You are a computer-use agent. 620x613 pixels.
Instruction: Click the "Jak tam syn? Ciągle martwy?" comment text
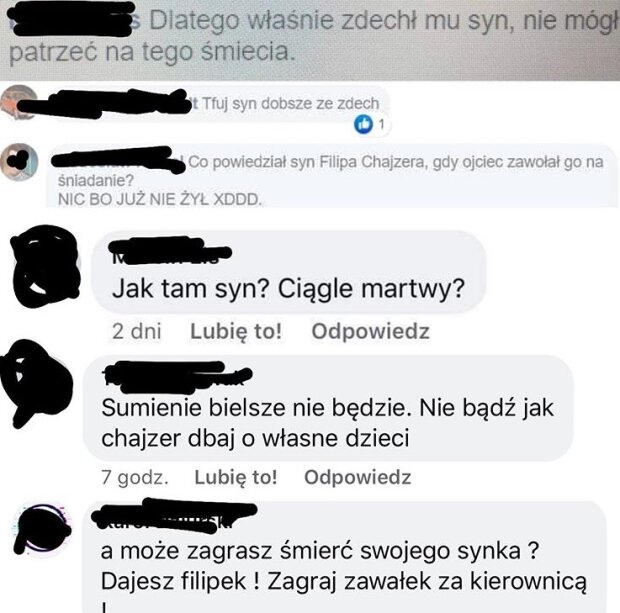pos(288,289)
